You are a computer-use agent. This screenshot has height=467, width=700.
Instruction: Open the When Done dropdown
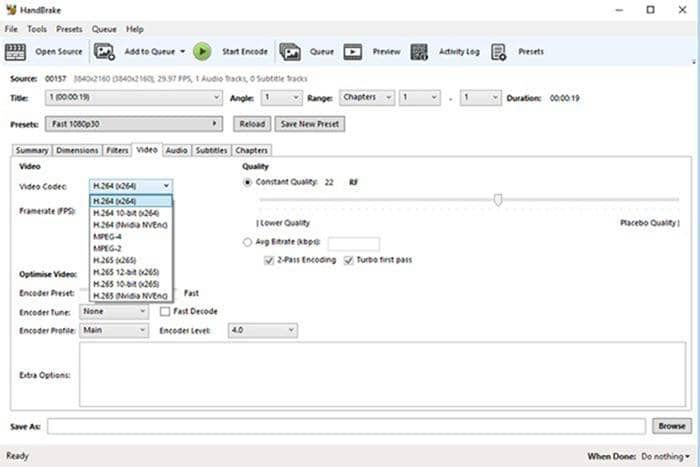coord(665,456)
